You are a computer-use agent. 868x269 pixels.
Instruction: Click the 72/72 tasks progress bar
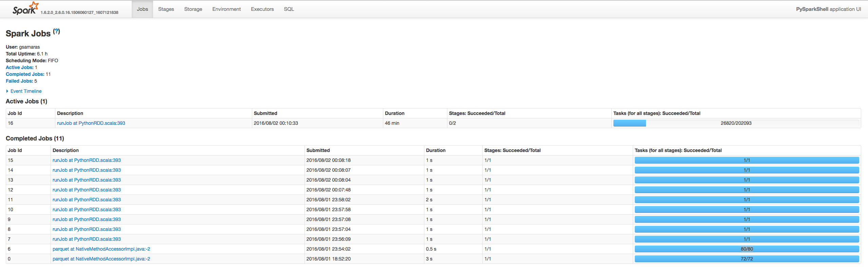(x=747, y=259)
